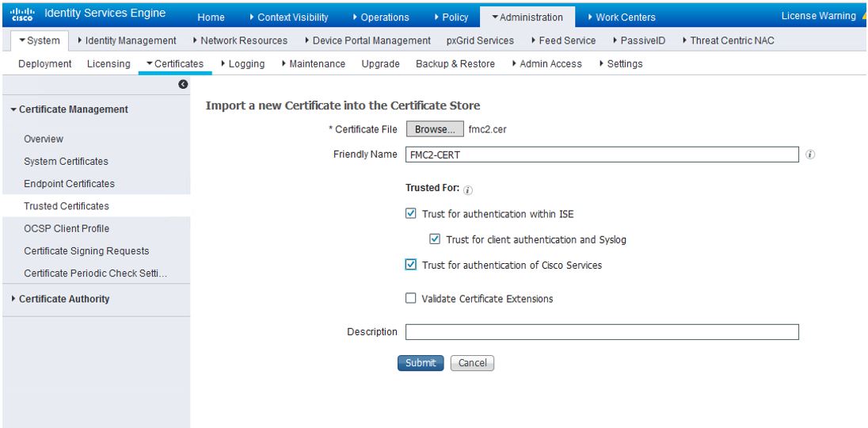Screen dimensions: 868x428
Task: Open the Upgrade page
Action: pyautogui.click(x=380, y=63)
